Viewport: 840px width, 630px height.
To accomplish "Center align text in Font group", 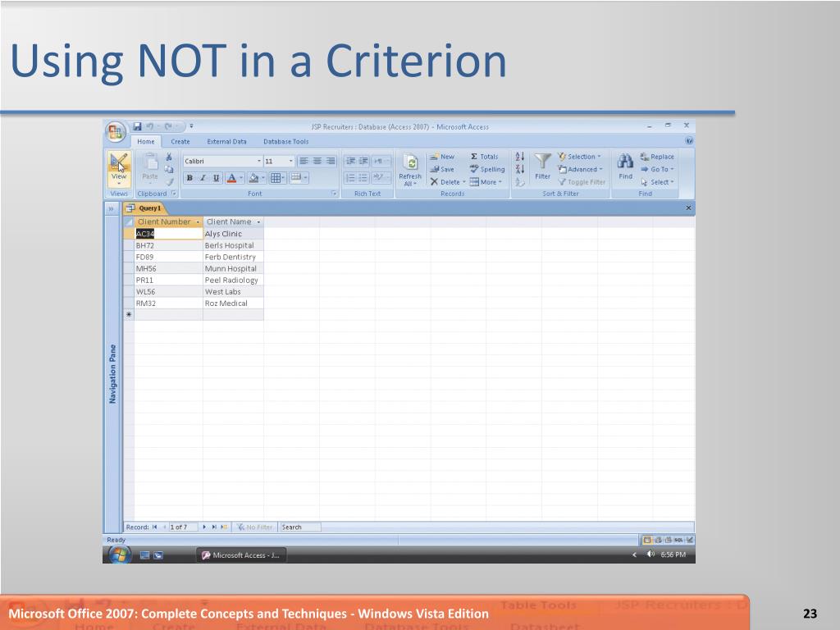I will point(317,162).
